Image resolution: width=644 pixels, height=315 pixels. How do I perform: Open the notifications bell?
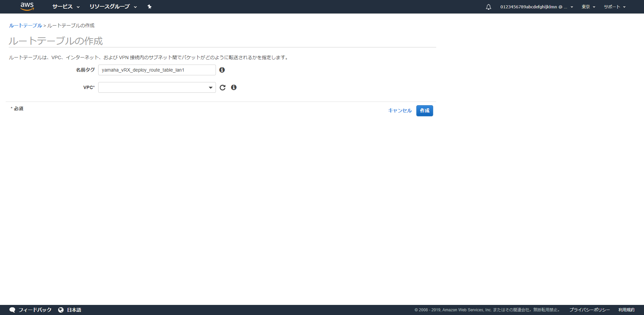[488, 6]
